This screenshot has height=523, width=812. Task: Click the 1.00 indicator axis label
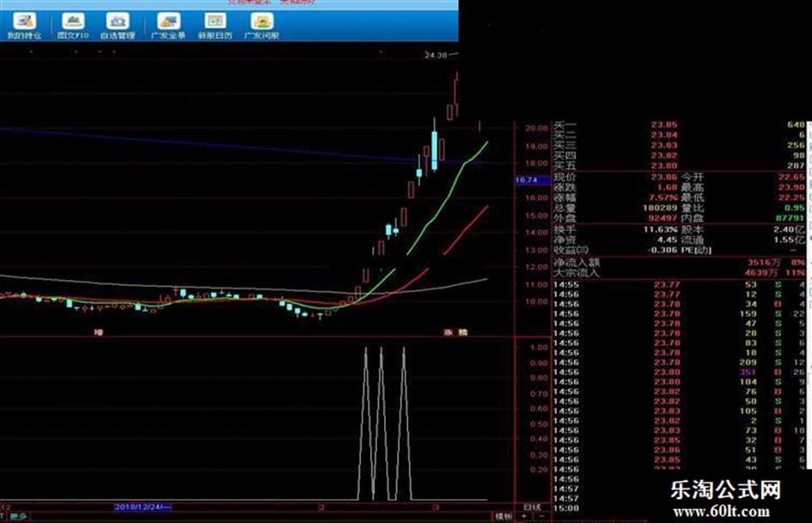point(539,348)
